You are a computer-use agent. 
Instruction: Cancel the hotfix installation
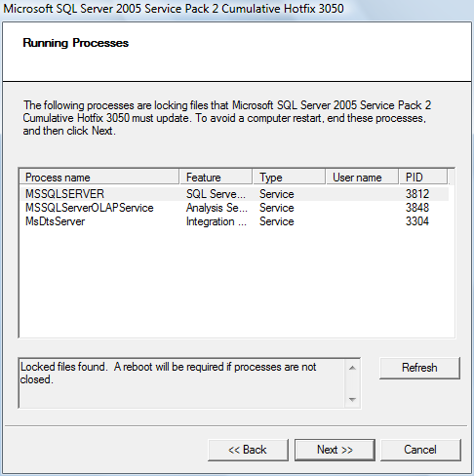pos(420,450)
